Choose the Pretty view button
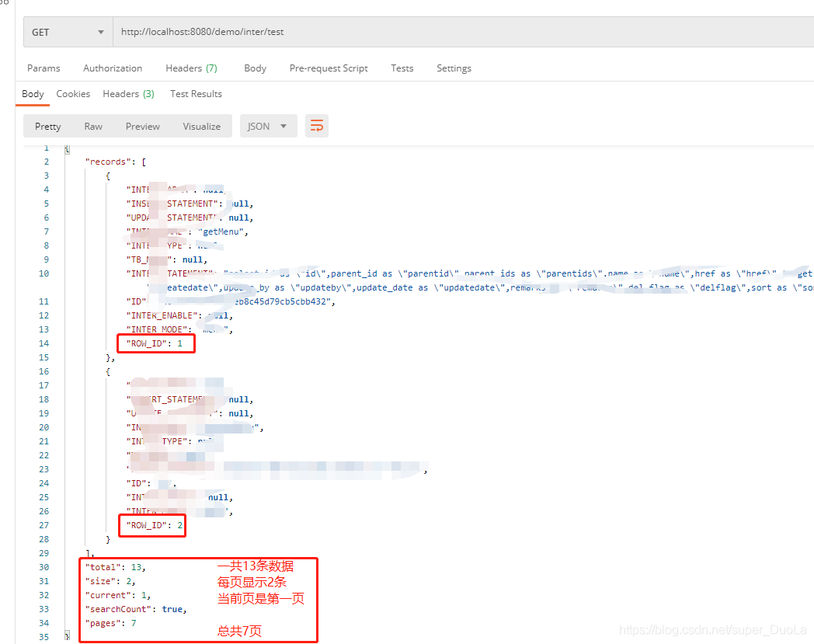 (48, 127)
